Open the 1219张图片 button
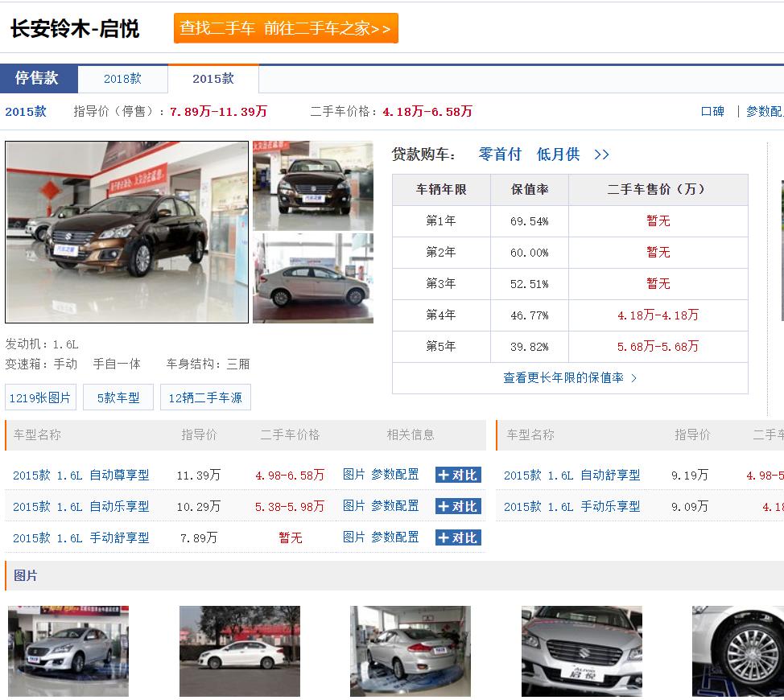 coord(39,397)
